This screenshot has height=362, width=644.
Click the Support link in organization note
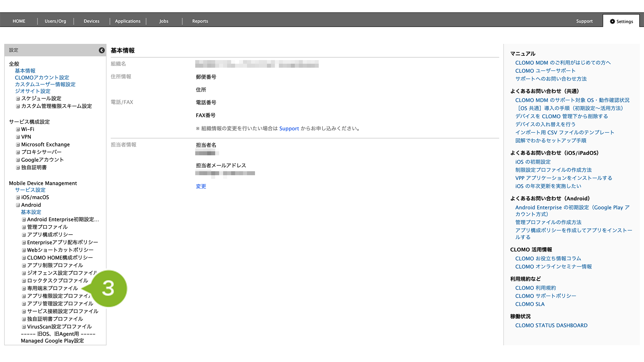coord(289,129)
